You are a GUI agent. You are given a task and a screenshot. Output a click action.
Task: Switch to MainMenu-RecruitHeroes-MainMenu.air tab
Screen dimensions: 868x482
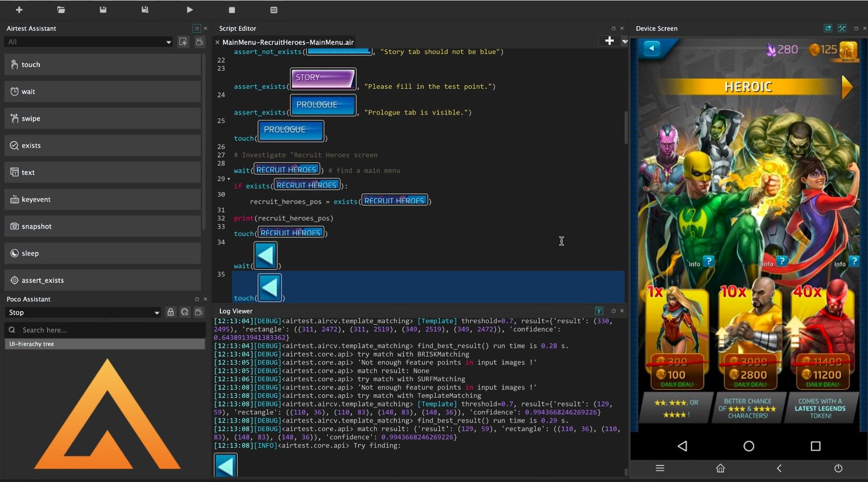288,42
